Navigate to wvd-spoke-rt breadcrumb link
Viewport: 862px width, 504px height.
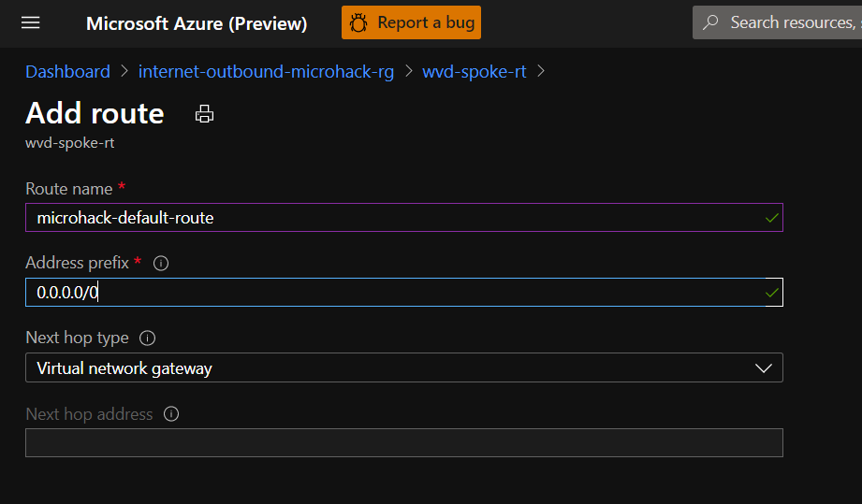click(474, 71)
